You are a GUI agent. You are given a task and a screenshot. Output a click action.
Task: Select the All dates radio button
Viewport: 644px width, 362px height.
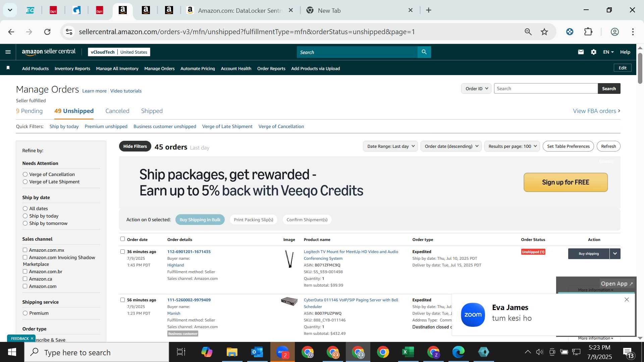(x=25, y=208)
